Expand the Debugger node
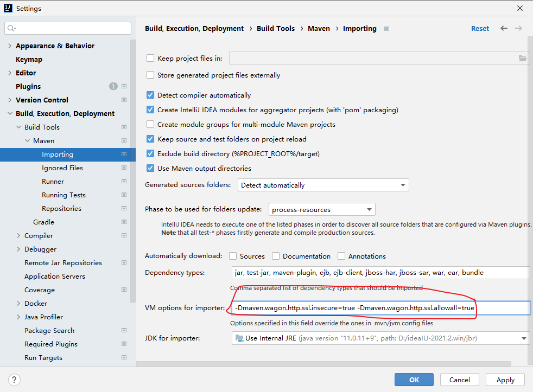The width and height of the screenshot is (533, 392). (x=18, y=249)
